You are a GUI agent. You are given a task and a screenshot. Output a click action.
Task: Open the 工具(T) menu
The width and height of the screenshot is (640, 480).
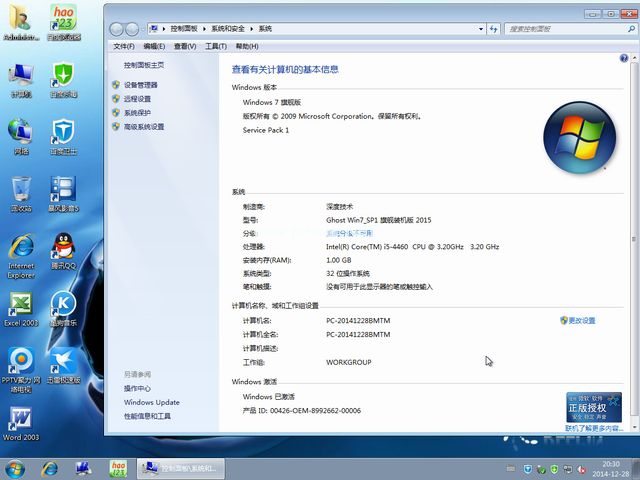(215, 46)
